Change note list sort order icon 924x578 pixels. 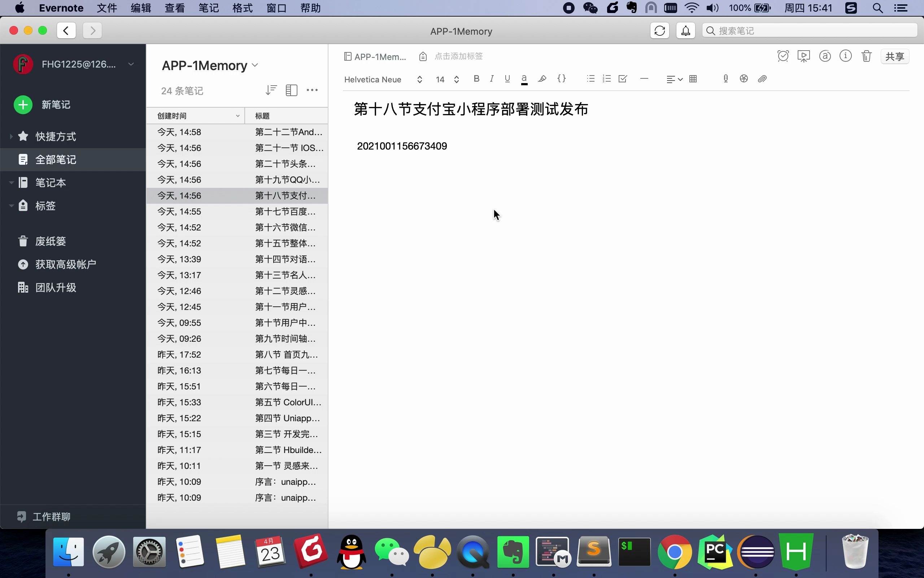coord(271,90)
